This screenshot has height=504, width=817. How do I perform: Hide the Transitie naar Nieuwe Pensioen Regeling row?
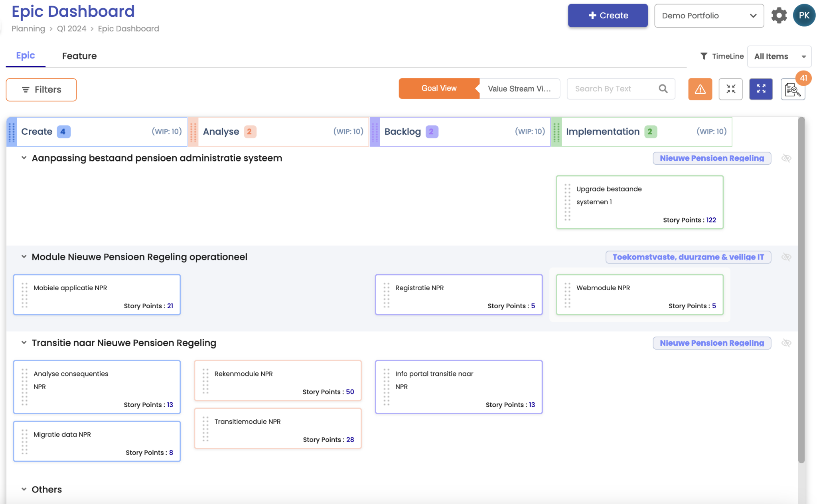tap(786, 343)
